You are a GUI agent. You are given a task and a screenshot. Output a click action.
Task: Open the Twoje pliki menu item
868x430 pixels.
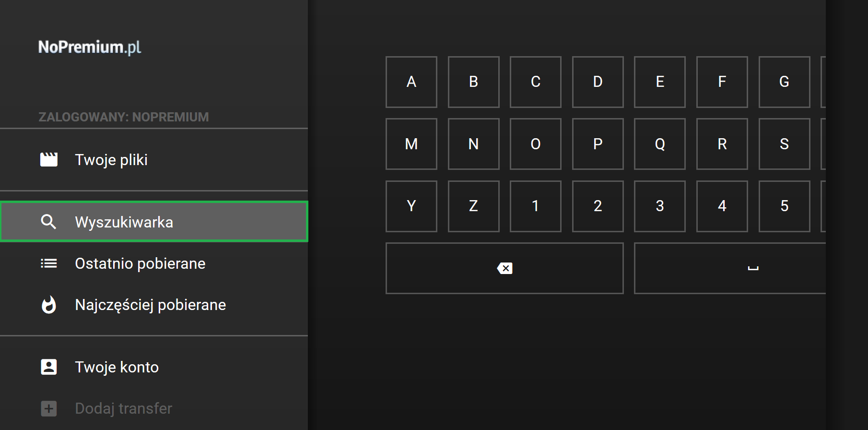(154, 160)
